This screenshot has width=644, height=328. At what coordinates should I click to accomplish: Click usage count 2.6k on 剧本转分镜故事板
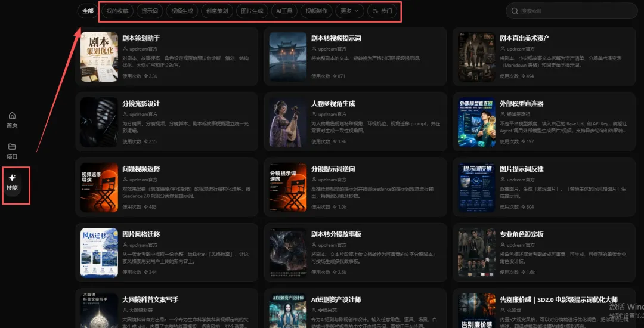coord(342,272)
